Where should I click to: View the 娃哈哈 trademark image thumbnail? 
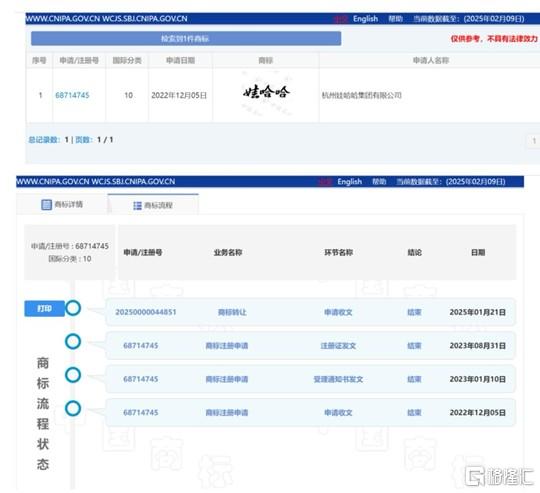[266, 93]
